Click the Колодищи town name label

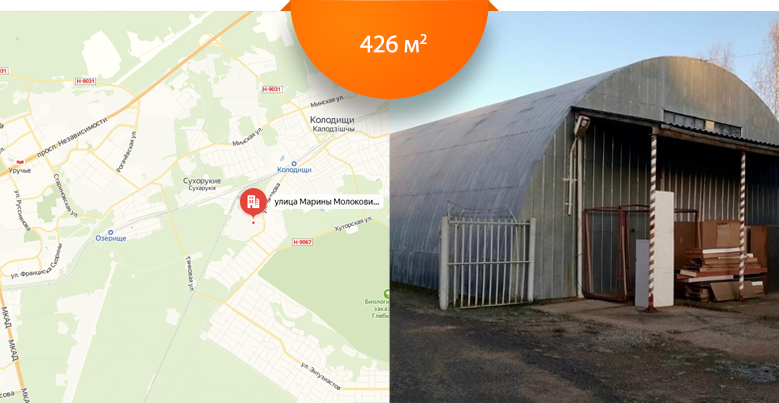point(332,120)
